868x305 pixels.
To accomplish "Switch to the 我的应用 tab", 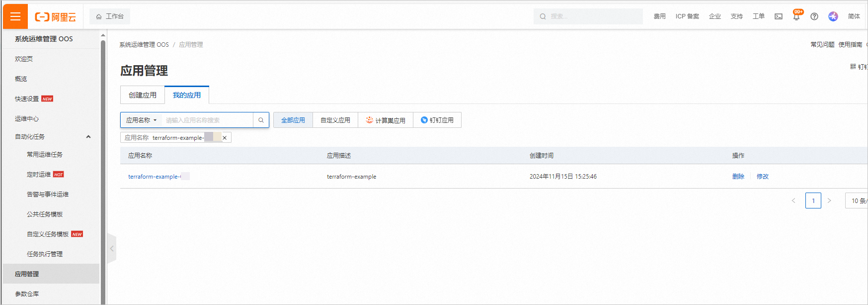I will (187, 95).
